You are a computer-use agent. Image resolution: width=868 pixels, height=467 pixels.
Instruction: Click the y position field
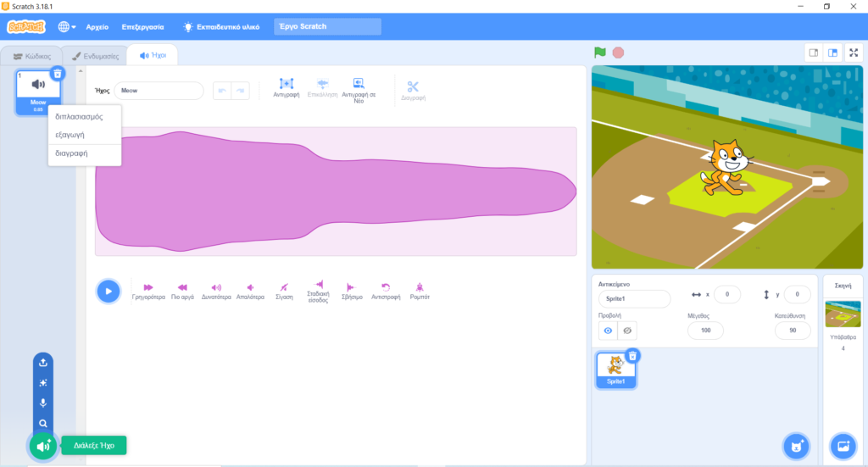797,294
